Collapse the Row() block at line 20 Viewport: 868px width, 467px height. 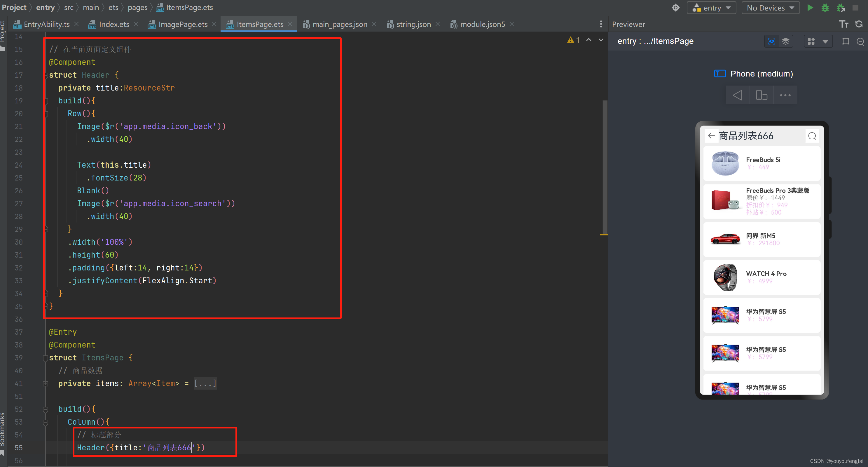point(46,114)
